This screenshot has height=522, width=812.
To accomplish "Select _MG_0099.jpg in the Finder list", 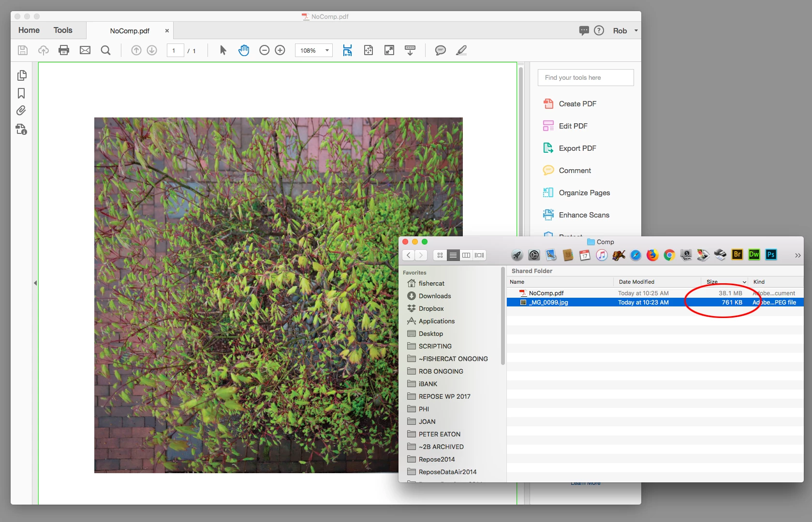I will [x=655, y=302].
